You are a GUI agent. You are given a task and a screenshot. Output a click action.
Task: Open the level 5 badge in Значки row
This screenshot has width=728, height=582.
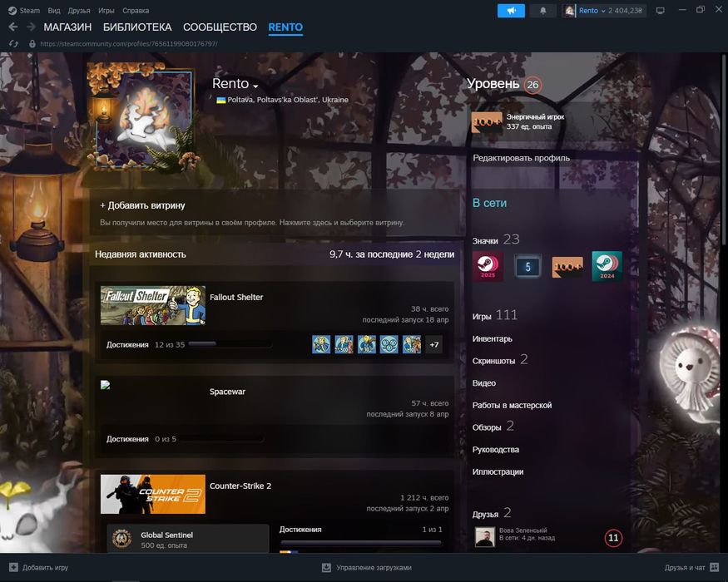tap(527, 266)
